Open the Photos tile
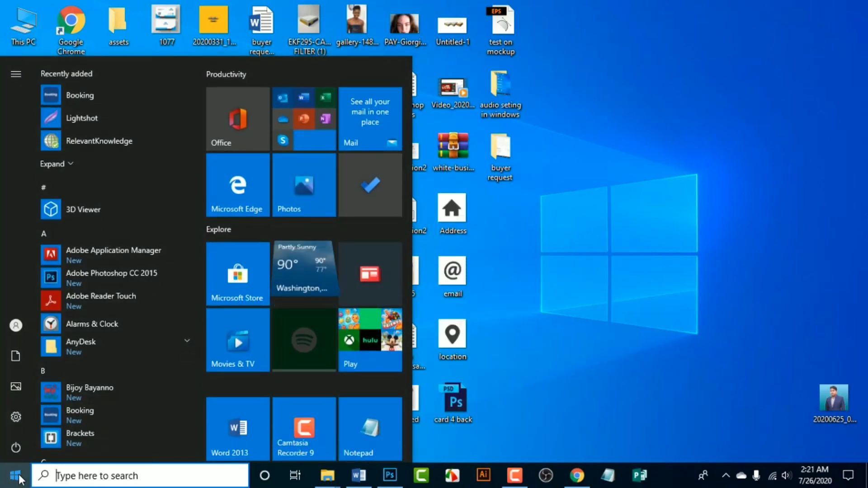Image resolution: width=868 pixels, height=488 pixels. click(x=304, y=185)
